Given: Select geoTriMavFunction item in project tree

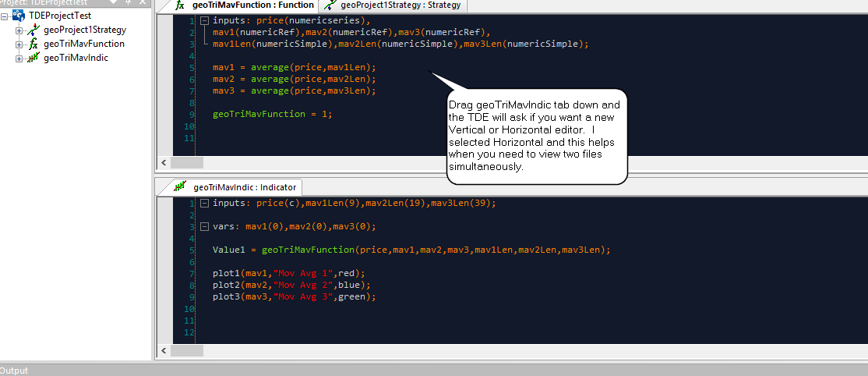Looking at the screenshot, I should click(x=83, y=44).
